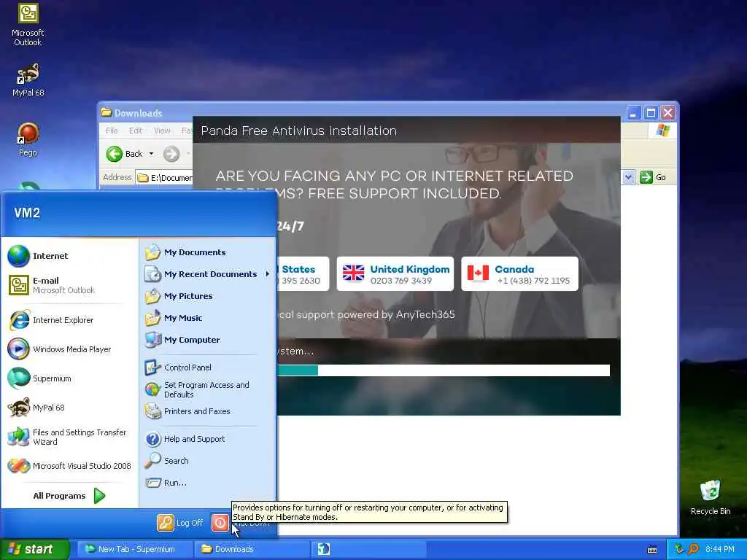Launch Internet from the Start menu
The width and height of the screenshot is (747, 560).
[69, 256]
